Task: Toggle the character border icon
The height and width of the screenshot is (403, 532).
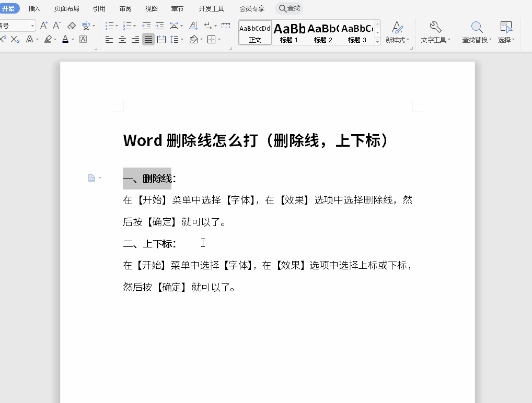Action: tap(83, 39)
